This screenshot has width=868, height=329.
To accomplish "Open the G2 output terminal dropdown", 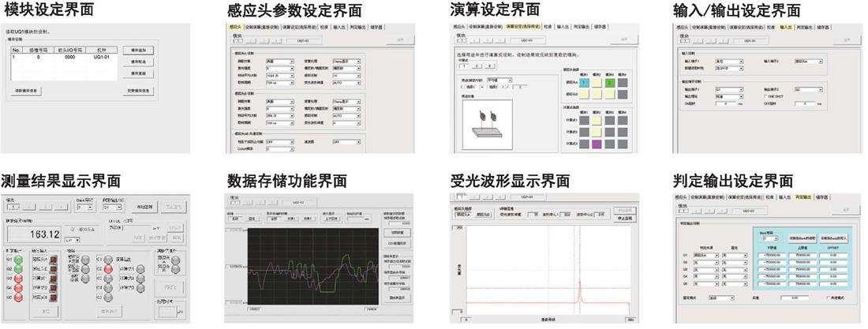I will coord(809,90).
